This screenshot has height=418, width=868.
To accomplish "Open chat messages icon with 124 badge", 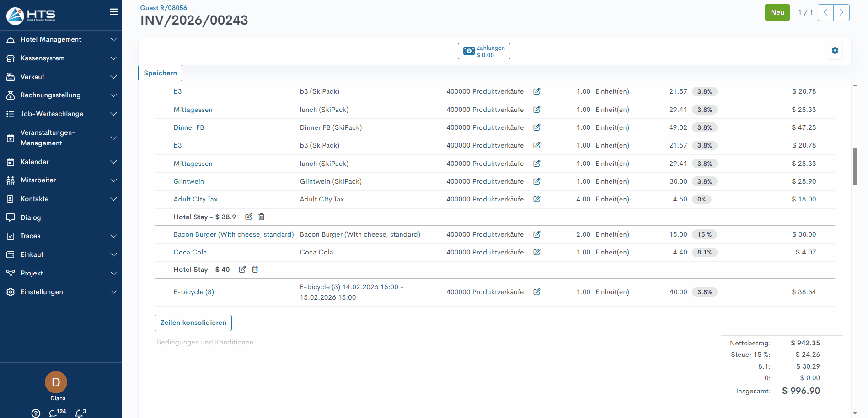I will tap(53, 413).
